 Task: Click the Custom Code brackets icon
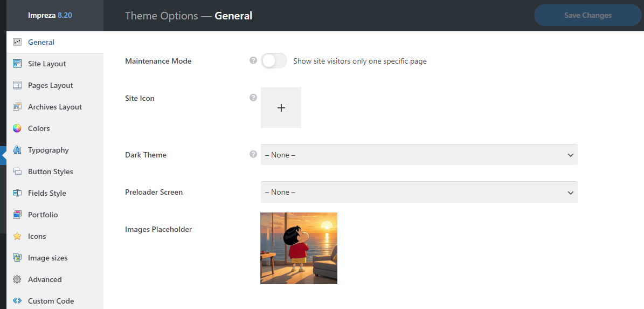click(x=17, y=301)
